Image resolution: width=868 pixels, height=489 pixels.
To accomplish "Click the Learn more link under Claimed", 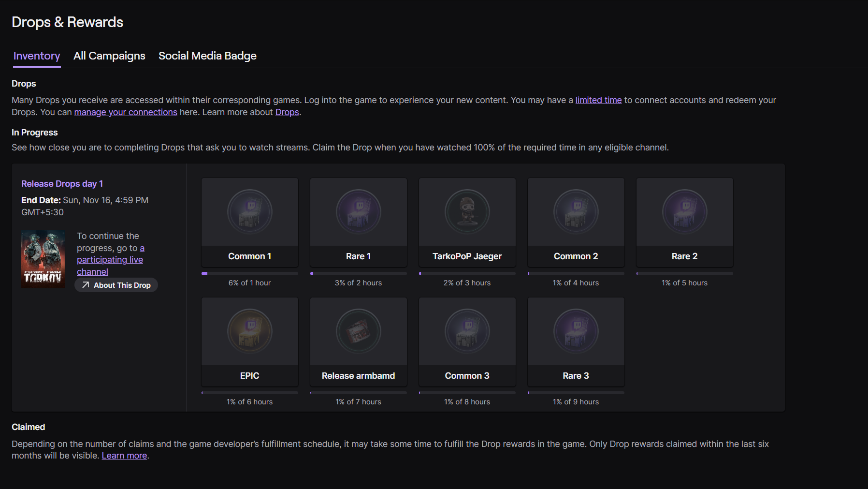I will (x=124, y=455).
